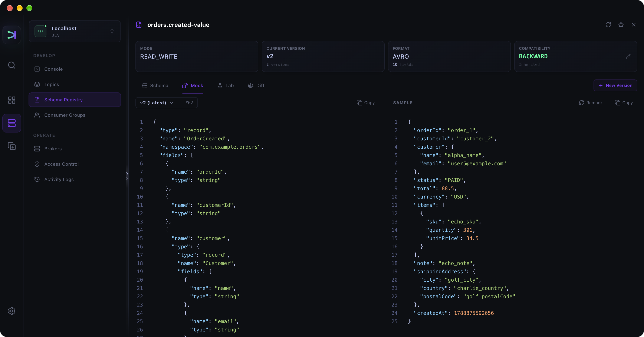Viewport: 644px width, 337px height.
Task: Click the "2 versions" text under current version
Action: (x=278, y=65)
